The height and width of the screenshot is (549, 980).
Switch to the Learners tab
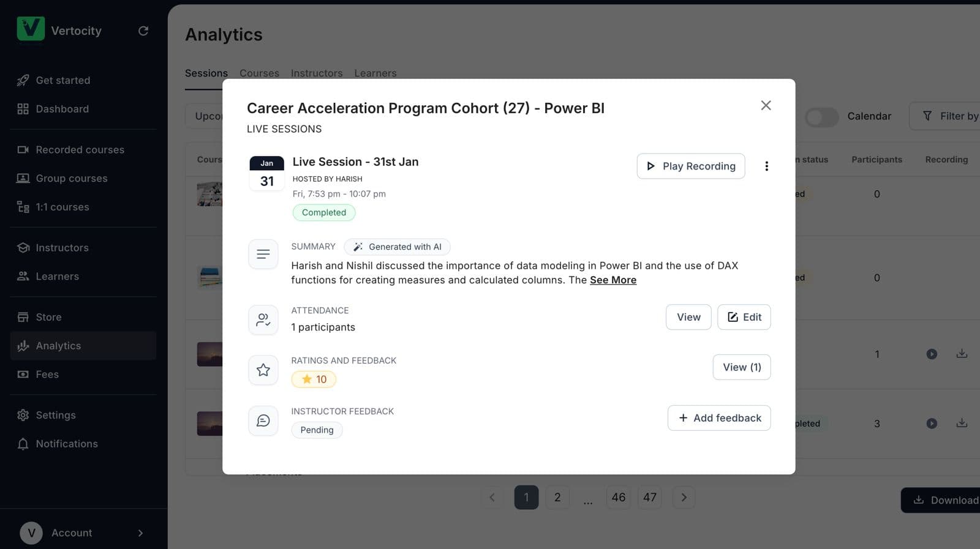coord(375,73)
